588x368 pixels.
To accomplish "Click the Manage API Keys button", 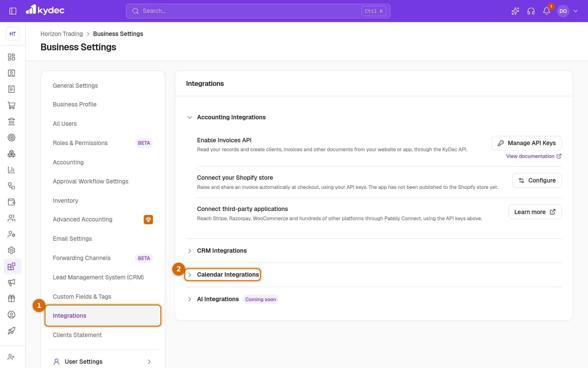I will 526,143.
